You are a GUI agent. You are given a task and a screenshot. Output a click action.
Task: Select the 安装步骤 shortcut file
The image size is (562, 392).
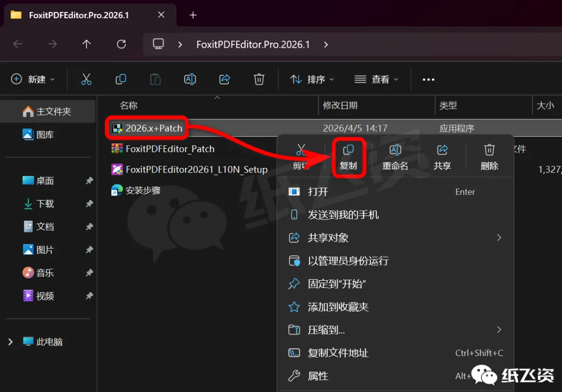(136, 190)
